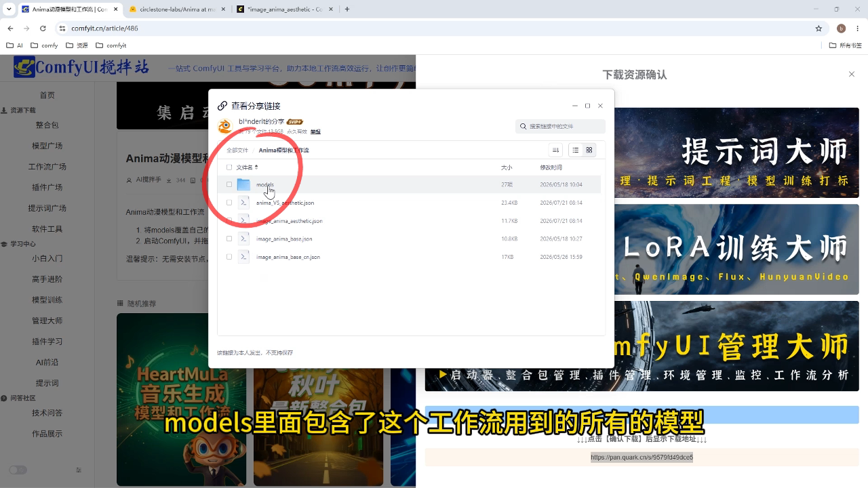Screen dimensions: 868x488
Task: Click the pan.quark.cn download link
Action: point(642,457)
